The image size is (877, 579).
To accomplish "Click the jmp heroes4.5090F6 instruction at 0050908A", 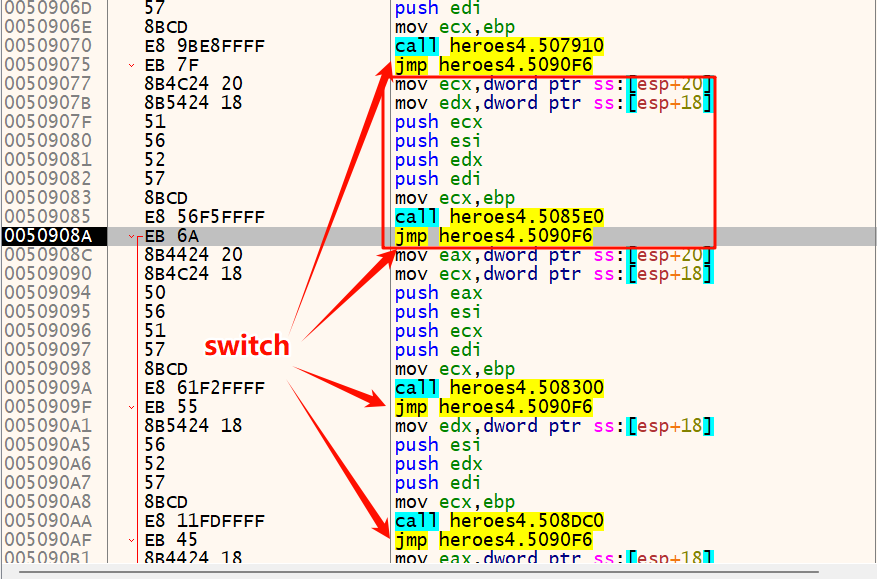I will [x=494, y=236].
